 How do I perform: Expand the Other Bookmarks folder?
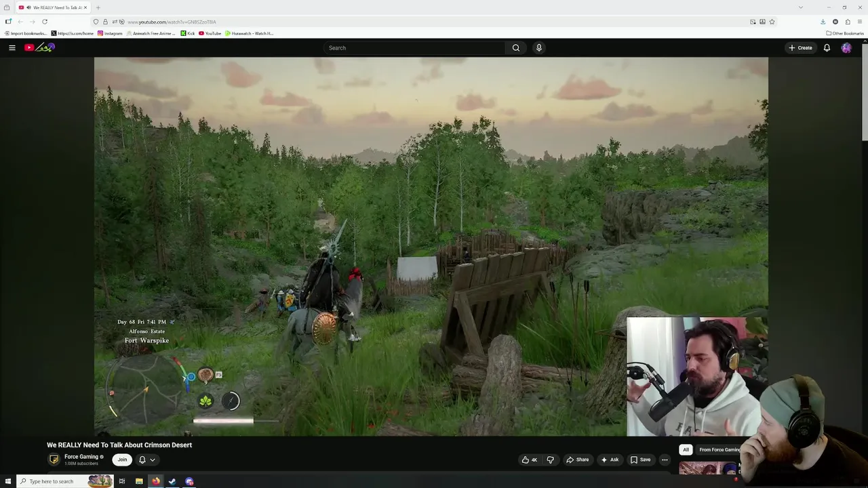[x=845, y=33]
